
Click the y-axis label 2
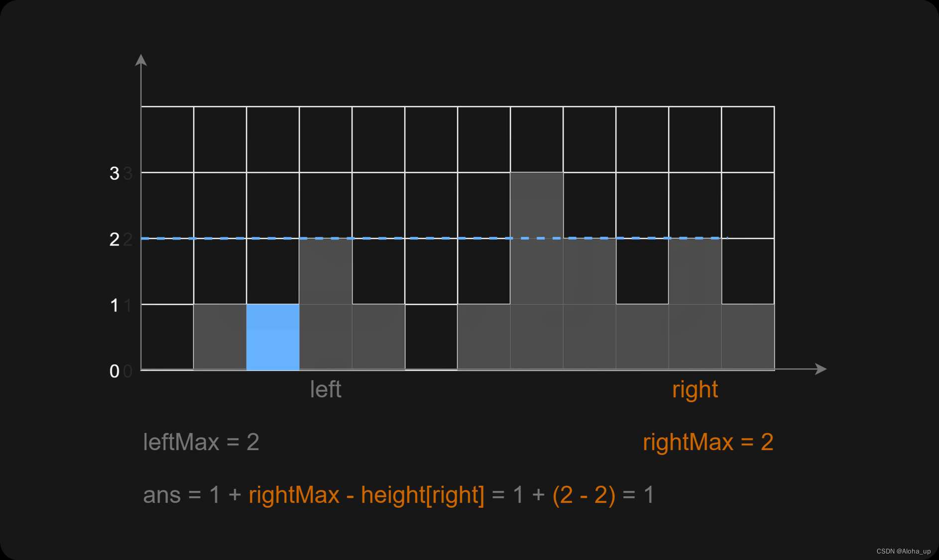[x=115, y=239]
